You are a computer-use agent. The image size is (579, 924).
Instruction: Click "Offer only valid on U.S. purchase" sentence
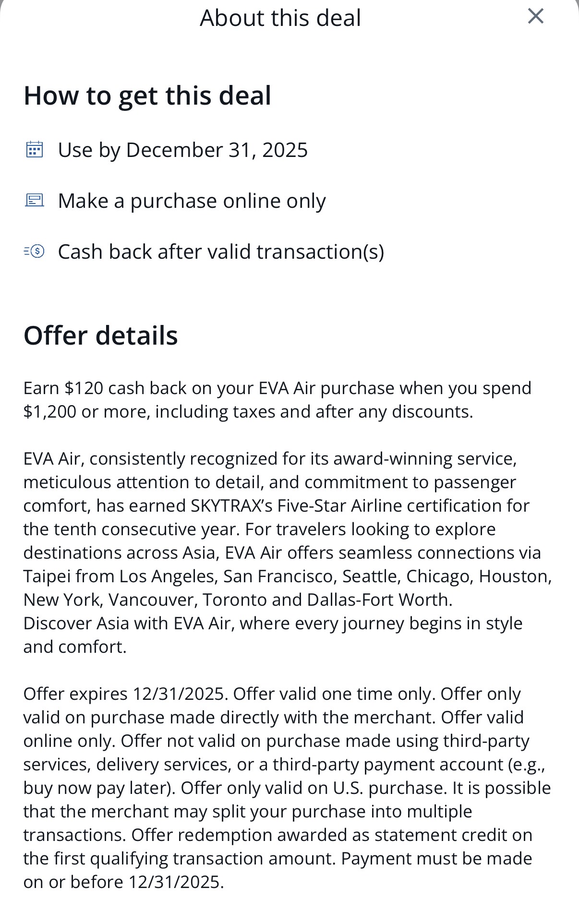312,788
